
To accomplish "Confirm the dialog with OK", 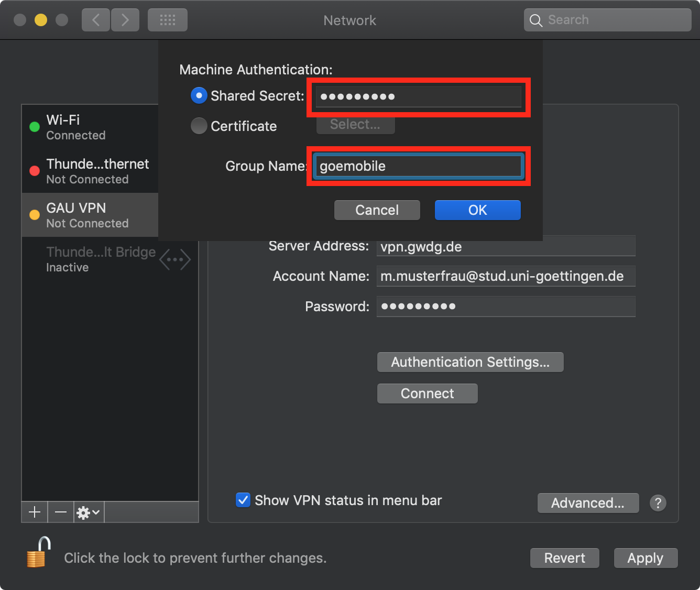I will pyautogui.click(x=478, y=210).
